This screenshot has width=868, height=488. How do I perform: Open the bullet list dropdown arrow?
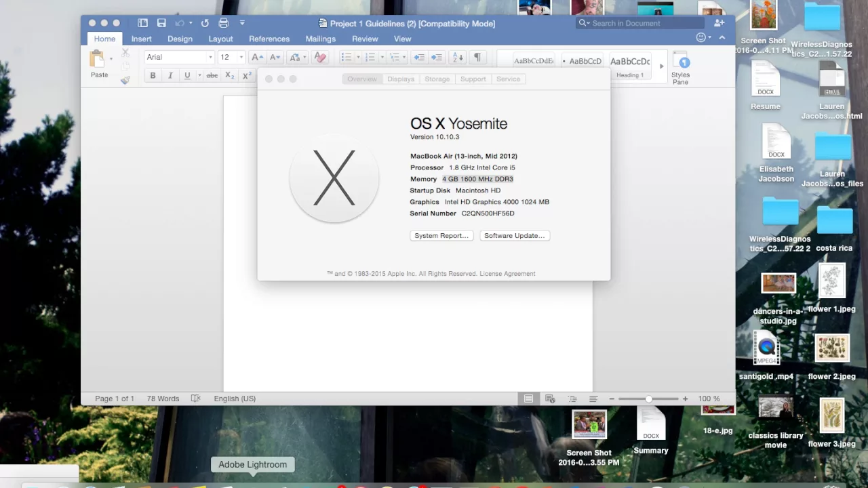point(358,58)
